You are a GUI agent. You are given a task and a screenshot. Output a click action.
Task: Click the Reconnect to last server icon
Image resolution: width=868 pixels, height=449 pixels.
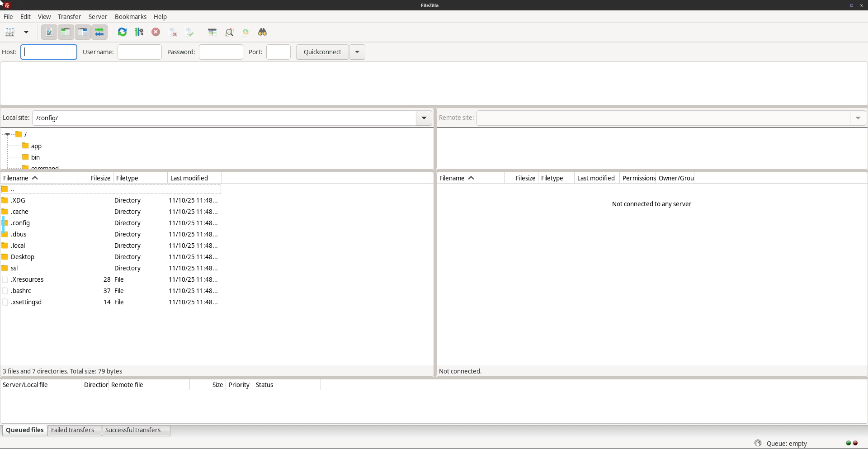pyautogui.click(x=190, y=32)
